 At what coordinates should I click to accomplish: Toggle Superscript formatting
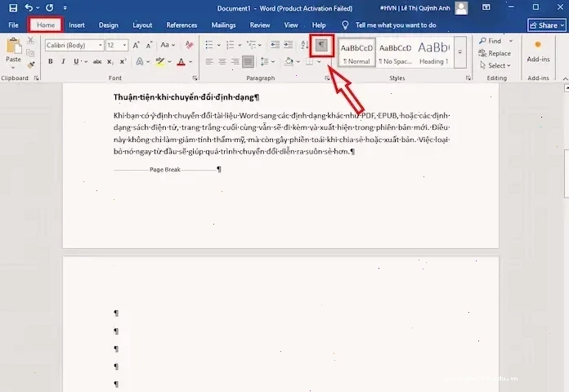pyautogui.click(x=123, y=61)
